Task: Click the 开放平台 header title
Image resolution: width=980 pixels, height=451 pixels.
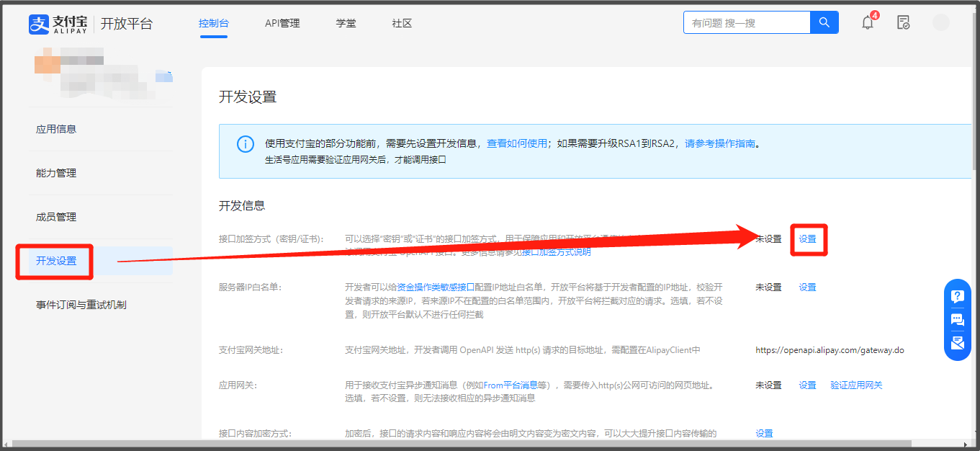Action: point(127,24)
